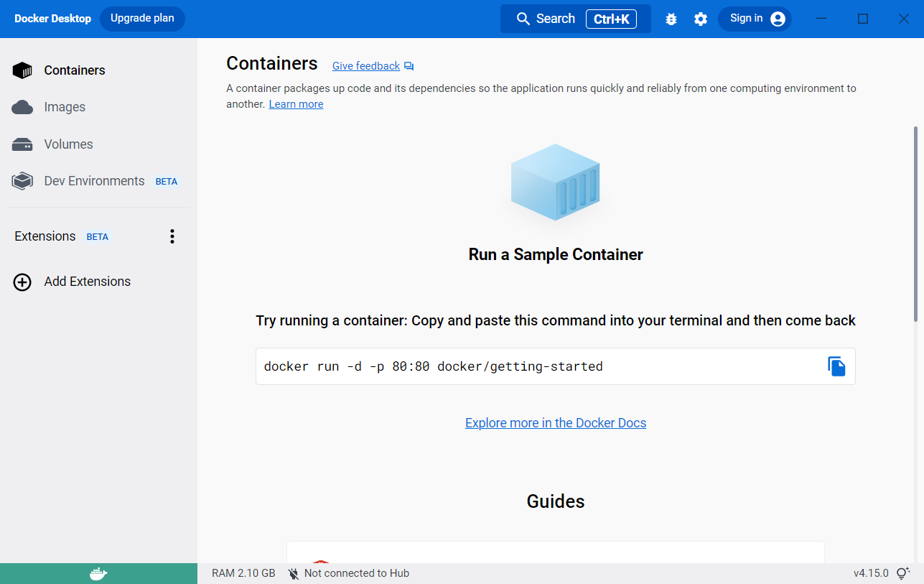Click the Upgrade plan button

click(x=142, y=19)
